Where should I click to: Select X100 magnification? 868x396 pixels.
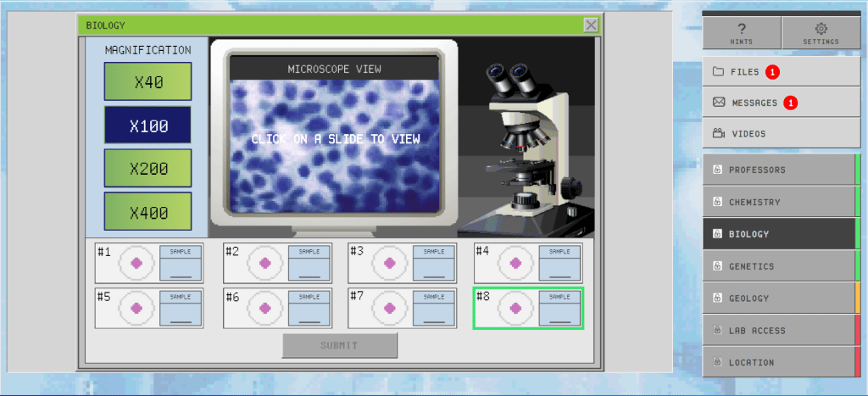[147, 125]
